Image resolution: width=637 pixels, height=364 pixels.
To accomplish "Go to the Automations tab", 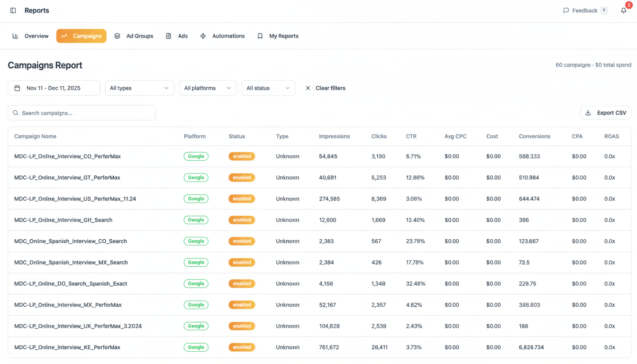I will click(223, 36).
